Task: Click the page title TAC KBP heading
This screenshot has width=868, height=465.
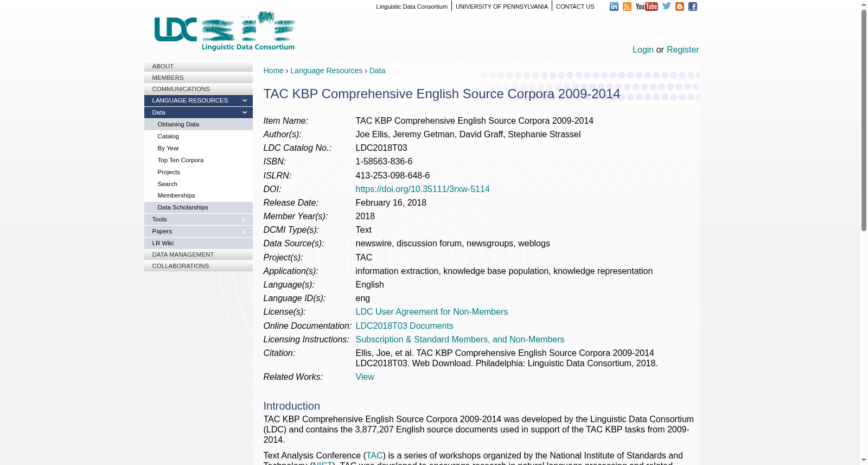Action: (442, 94)
